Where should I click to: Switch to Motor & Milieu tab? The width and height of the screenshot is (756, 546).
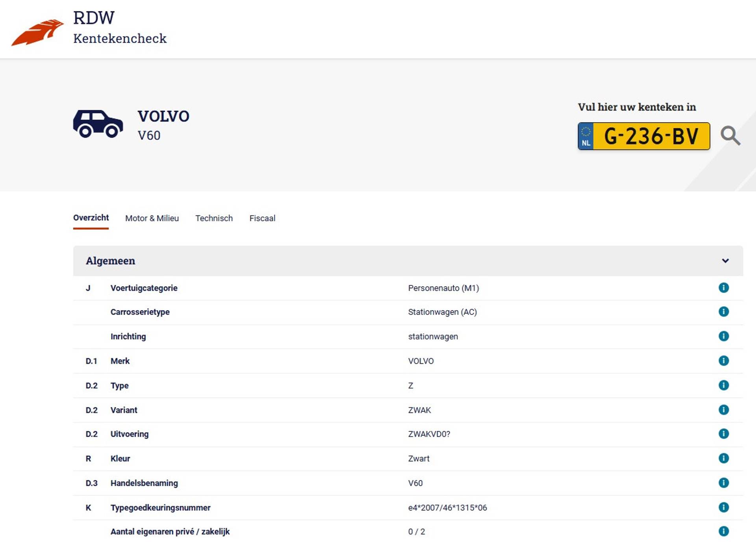(152, 218)
